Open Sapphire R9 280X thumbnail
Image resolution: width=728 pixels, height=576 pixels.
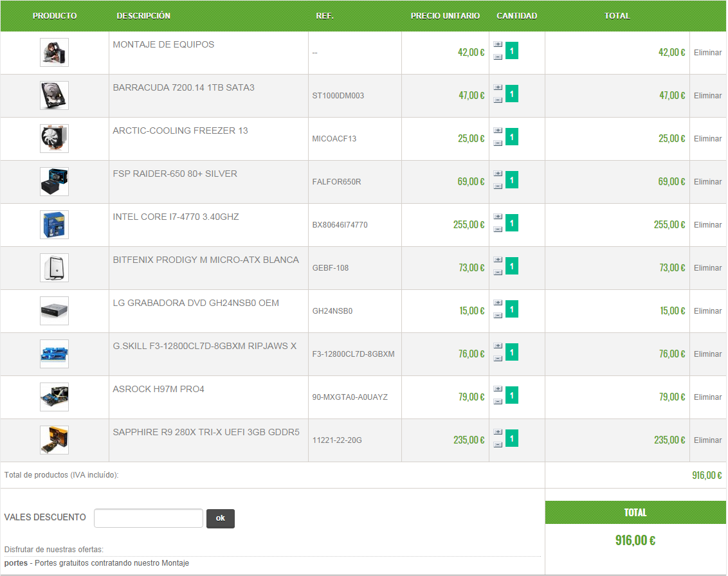[54, 440]
